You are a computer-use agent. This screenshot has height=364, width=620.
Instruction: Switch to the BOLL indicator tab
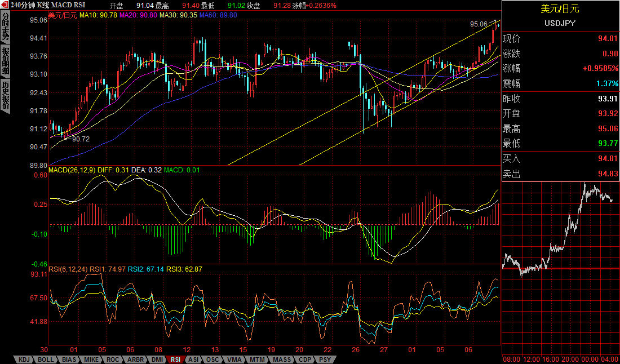(46, 359)
